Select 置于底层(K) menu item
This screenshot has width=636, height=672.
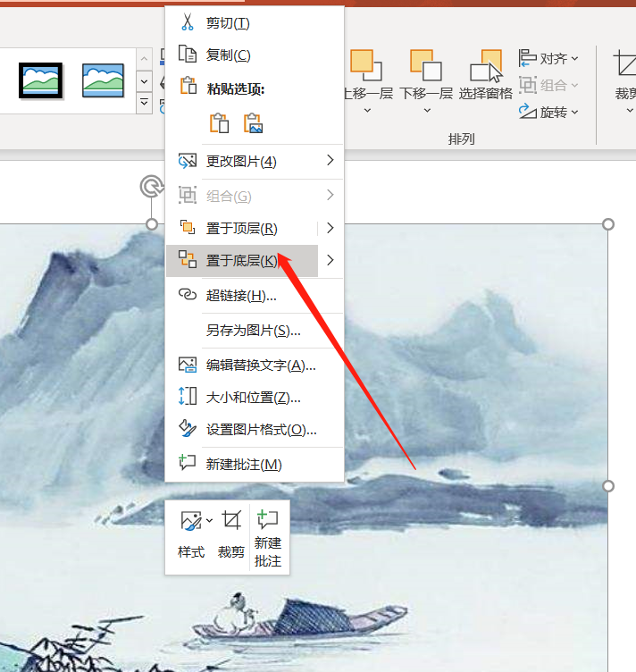(241, 261)
